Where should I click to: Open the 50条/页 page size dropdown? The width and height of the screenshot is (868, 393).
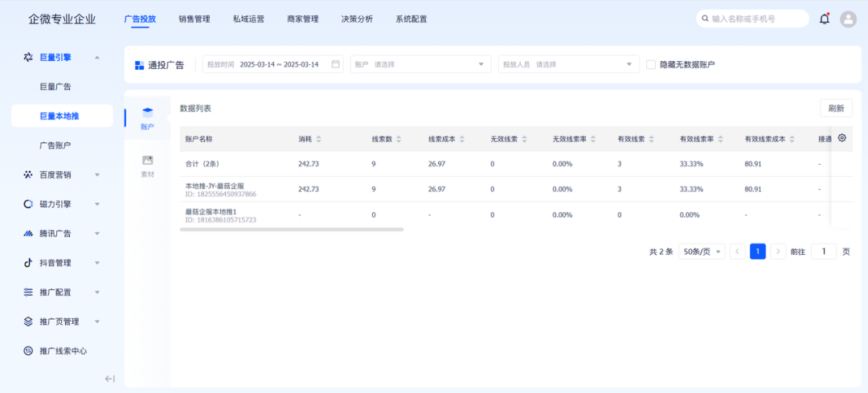[701, 252]
